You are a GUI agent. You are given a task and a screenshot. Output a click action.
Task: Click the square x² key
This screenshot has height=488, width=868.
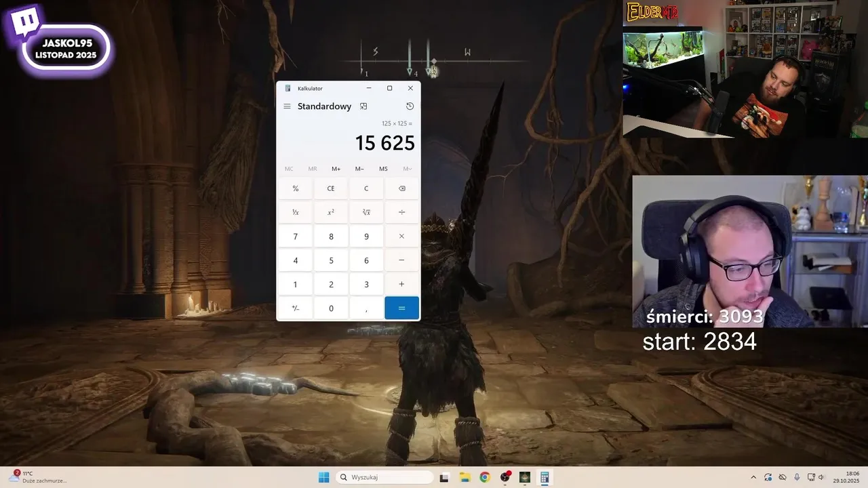331,212
